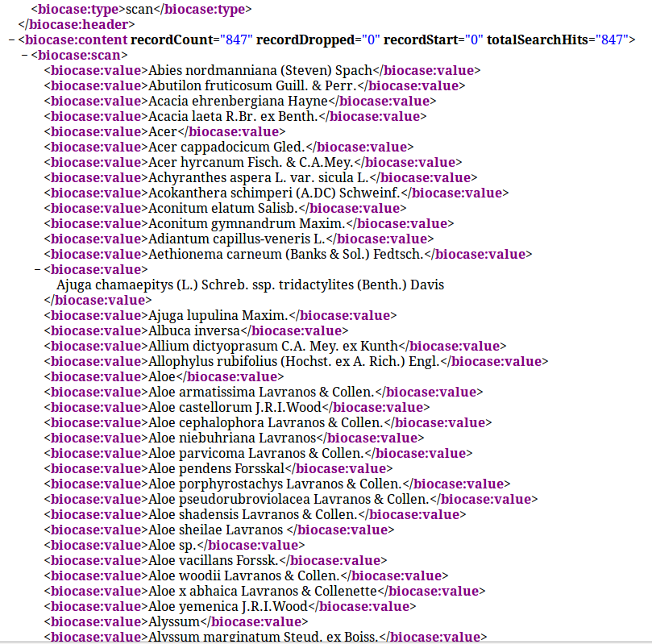The width and height of the screenshot is (652, 644).
Task: Click Allophylus rubifolius (Hochst. ex A. Rich.) Engl.
Action: point(296,362)
